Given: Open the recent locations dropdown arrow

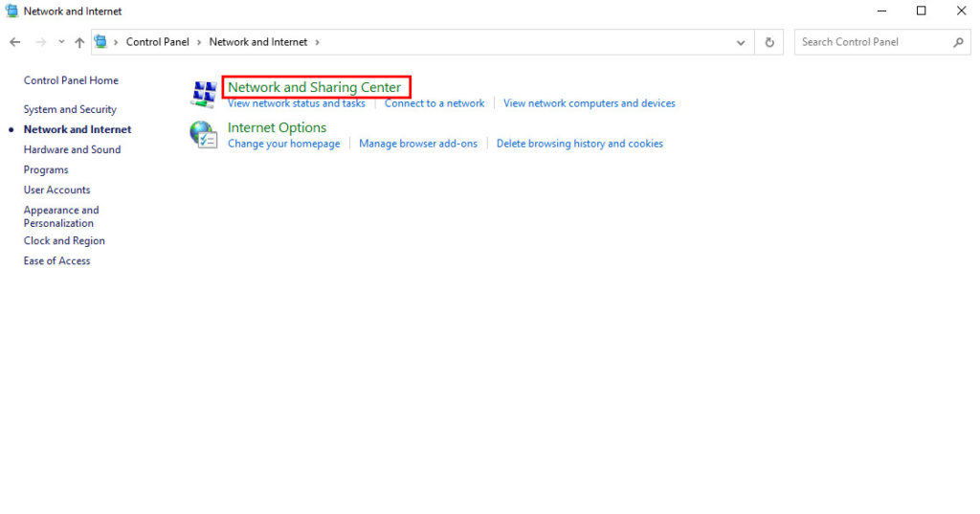Looking at the screenshot, I should point(61,42).
